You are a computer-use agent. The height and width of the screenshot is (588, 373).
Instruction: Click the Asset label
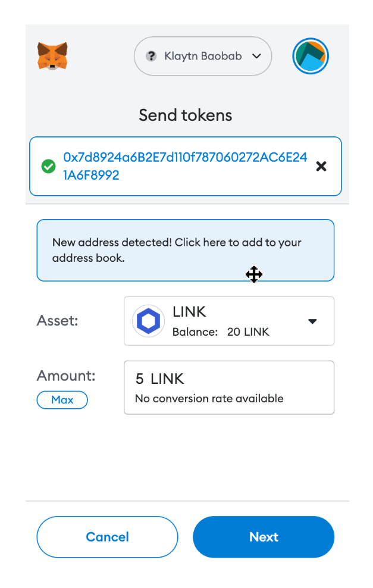coord(57,321)
